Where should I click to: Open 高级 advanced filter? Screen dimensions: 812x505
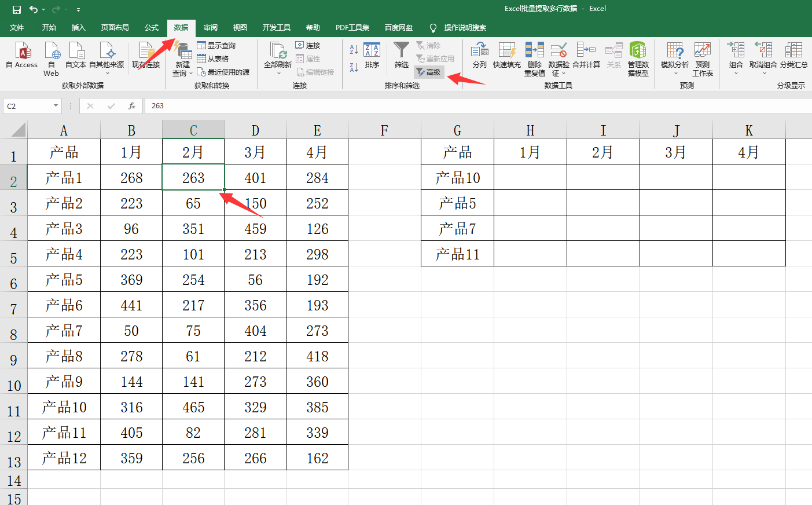[x=429, y=72]
